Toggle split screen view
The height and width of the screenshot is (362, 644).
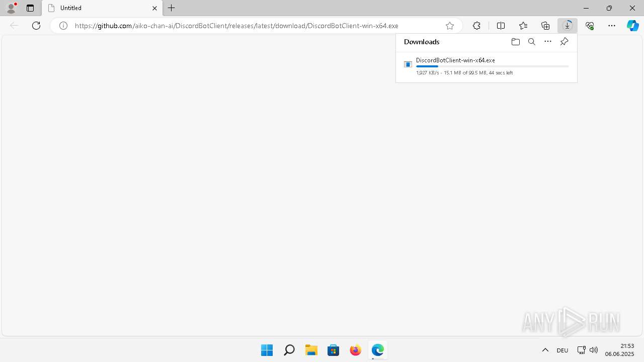click(x=501, y=26)
